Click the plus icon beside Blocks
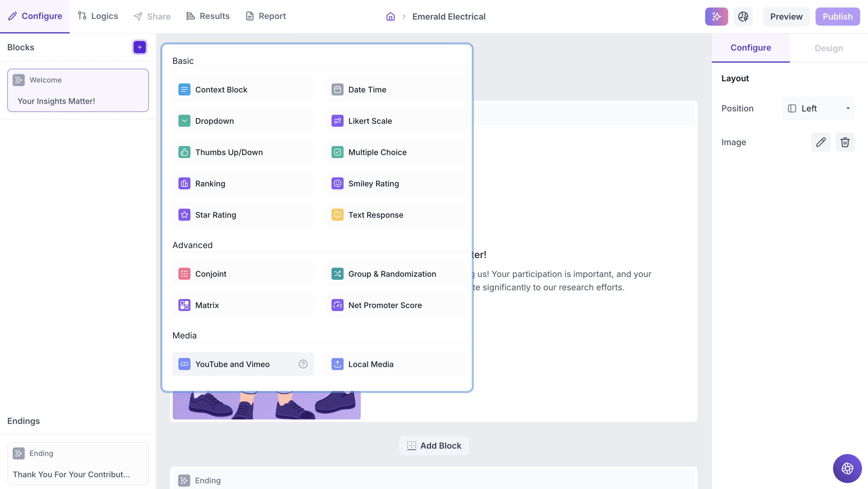Screen dimensions: 868x489 [140, 47]
